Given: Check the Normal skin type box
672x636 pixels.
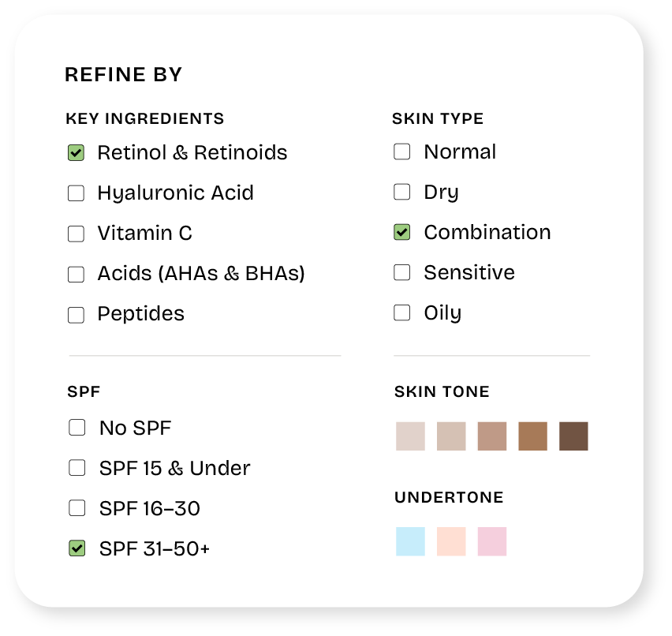Looking at the screenshot, I should point(402,152).
